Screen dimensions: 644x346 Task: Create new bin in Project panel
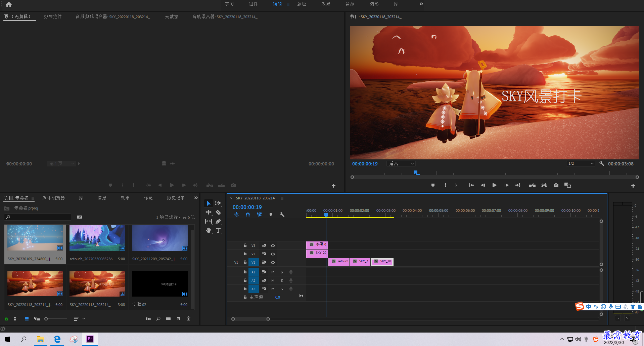click(168, 318)
